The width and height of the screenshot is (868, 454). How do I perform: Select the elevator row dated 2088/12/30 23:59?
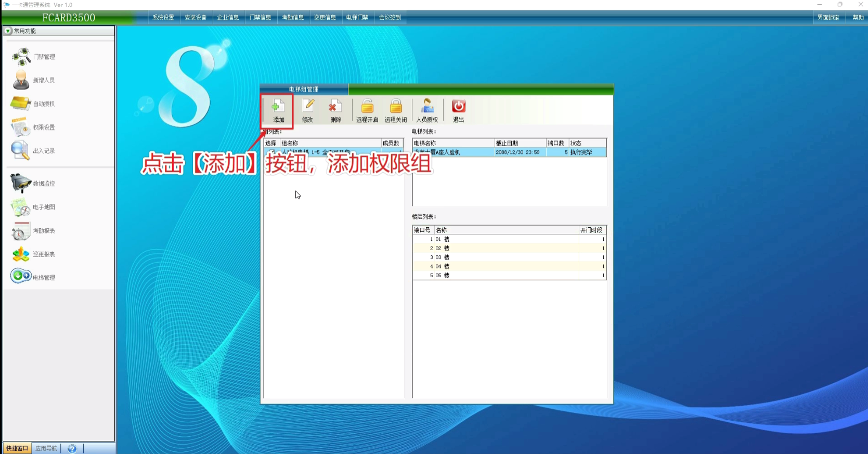(x=510, y=152)
